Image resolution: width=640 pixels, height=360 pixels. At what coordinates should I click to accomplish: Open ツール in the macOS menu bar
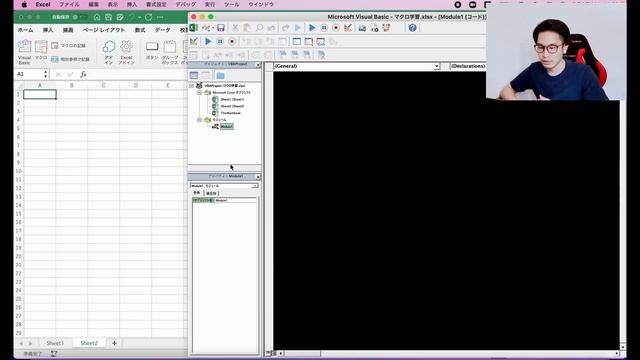[x=232, y=4]
